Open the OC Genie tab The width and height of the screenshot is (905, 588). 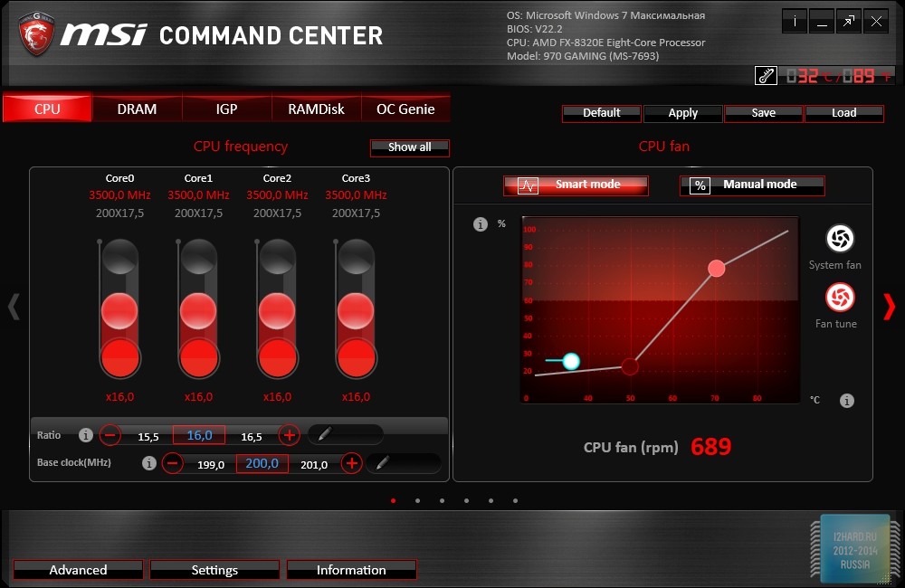coord(405,109)
